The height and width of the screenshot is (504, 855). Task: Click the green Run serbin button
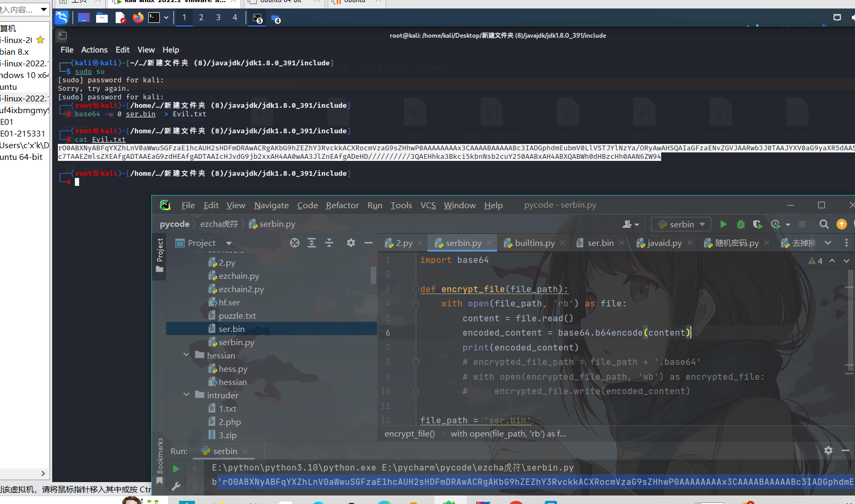click(723, 224)
